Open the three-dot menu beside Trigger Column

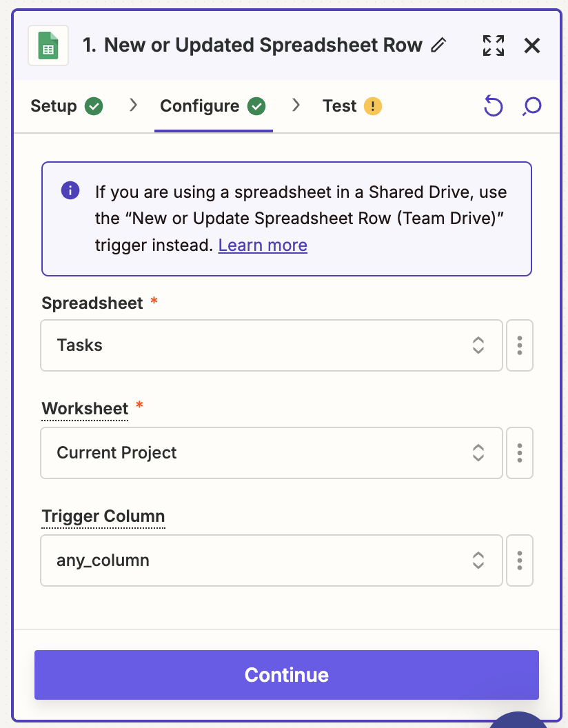pos(520,560)
